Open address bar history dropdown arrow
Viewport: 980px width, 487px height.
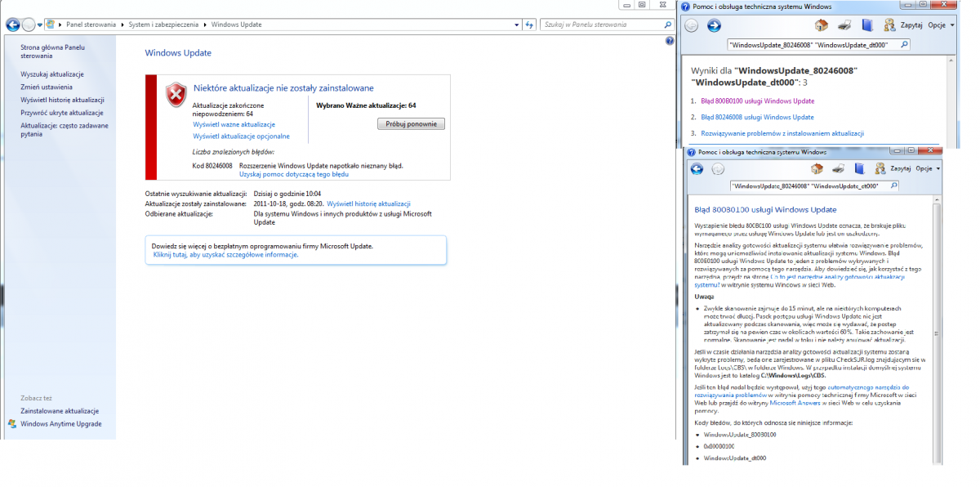[516, 25]
